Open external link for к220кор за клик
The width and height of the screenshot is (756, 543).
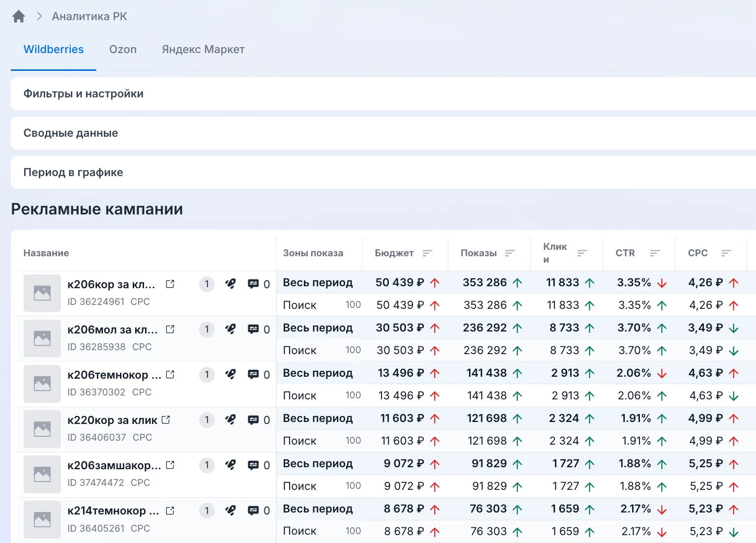(x=166, y=420)
